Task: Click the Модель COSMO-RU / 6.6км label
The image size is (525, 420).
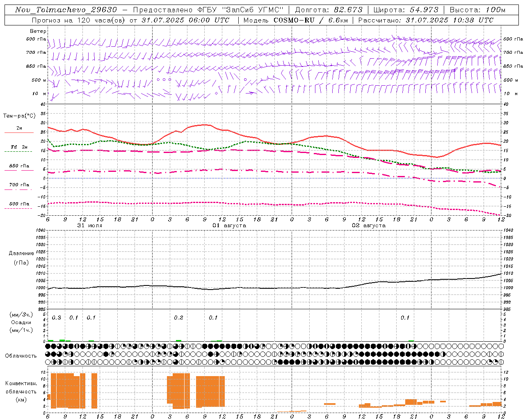Action: coord(295,20)
